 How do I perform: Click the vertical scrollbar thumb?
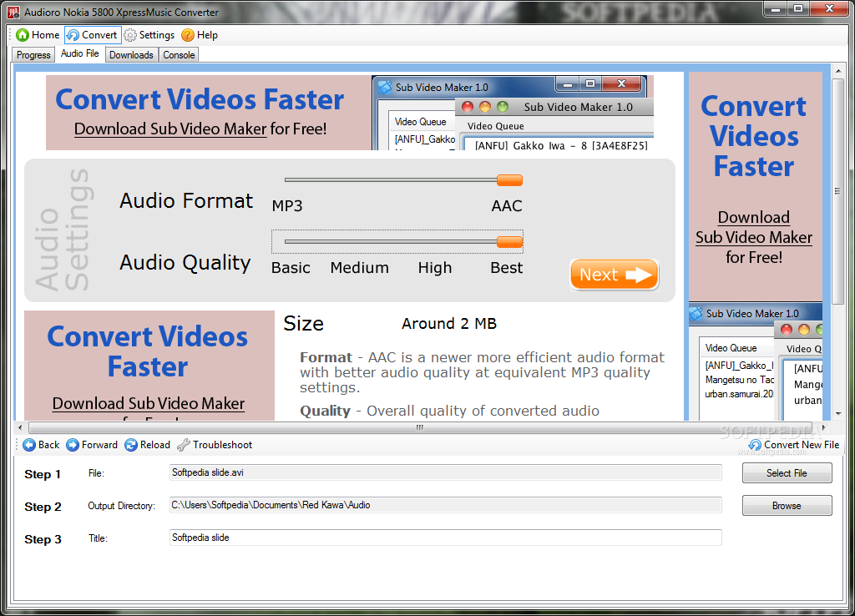[838, 191]
